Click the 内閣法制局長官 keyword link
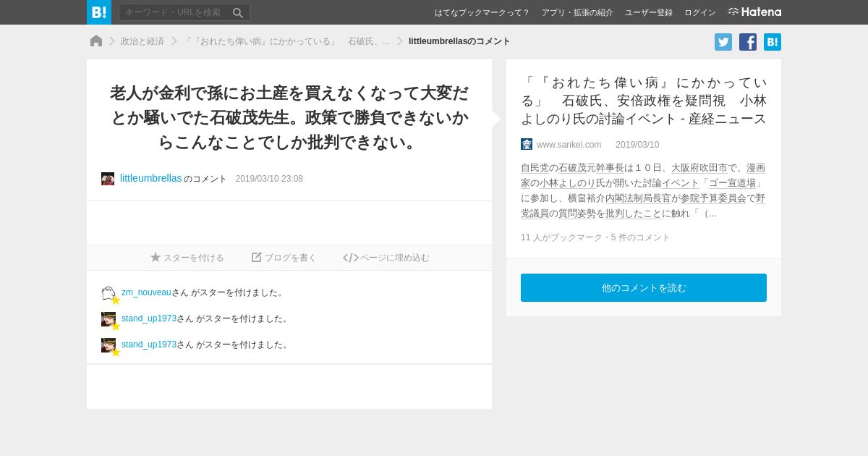This screenshot has width=868, height=456. [x=638, y=198]
